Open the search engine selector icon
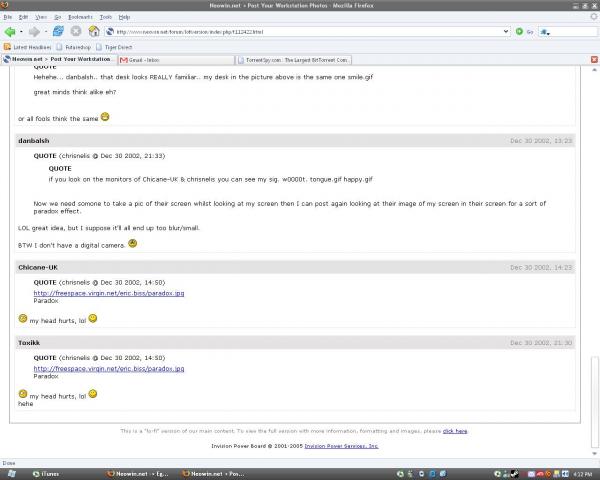 point(545,32)
